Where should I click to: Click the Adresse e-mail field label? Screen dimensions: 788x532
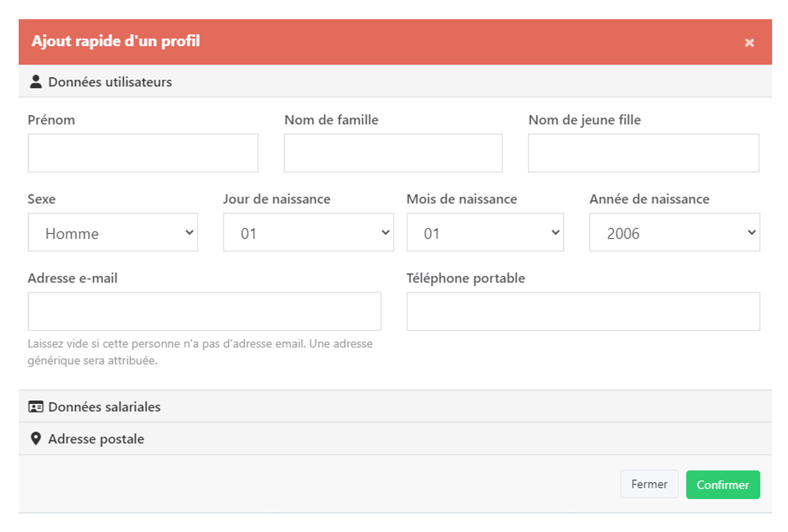pos(72,278)
